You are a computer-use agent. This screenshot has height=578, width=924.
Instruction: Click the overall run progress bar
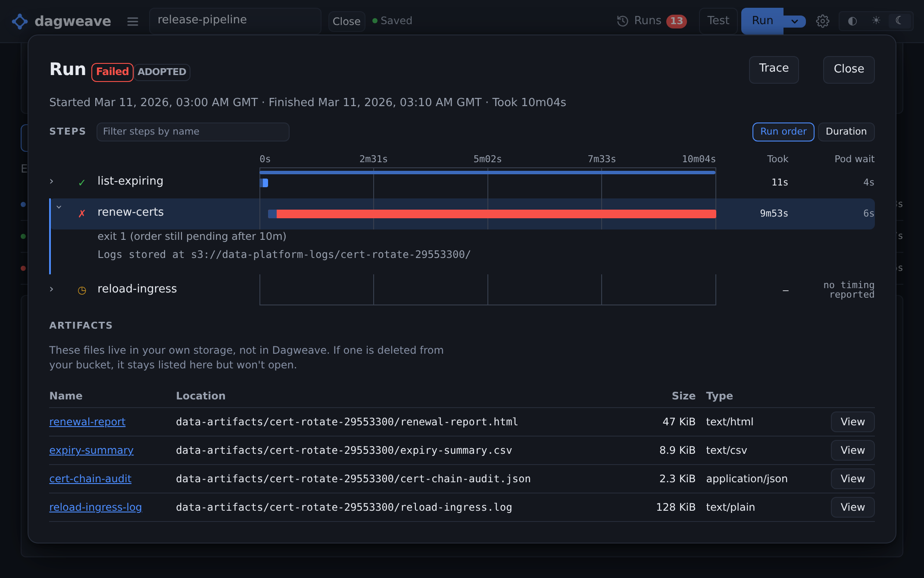(x=487, y=173)
